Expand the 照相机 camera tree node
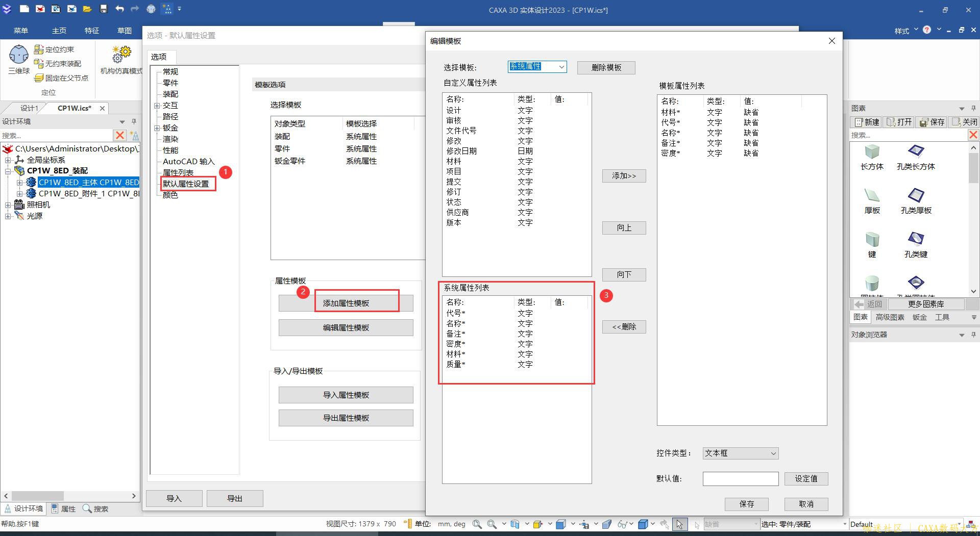Image resolution: width=980 pixels, height=536 pixels. coord(8,205)
